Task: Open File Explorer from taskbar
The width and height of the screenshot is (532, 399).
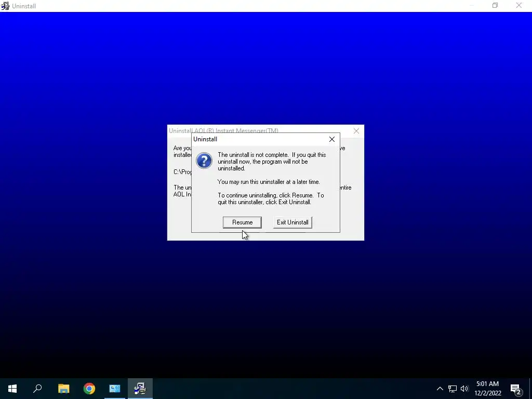Action: [63, 389]
